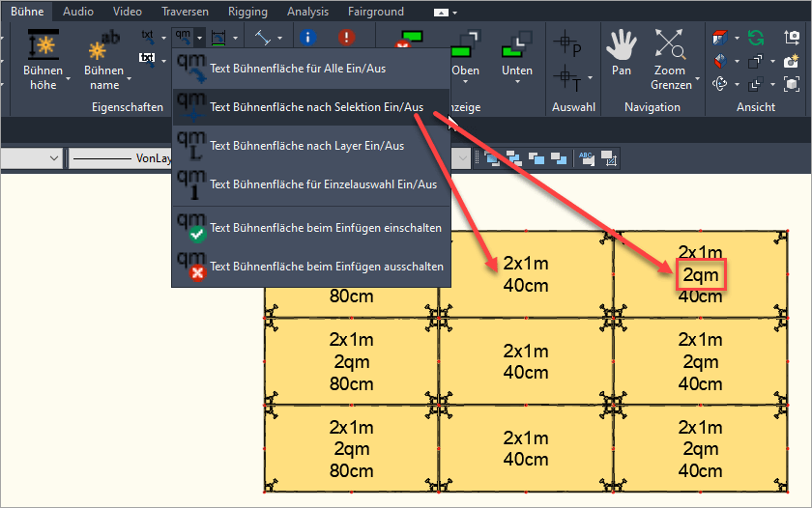Click the Bühnenname stage name icon
The image size is (812, 508).
point(103,45)
